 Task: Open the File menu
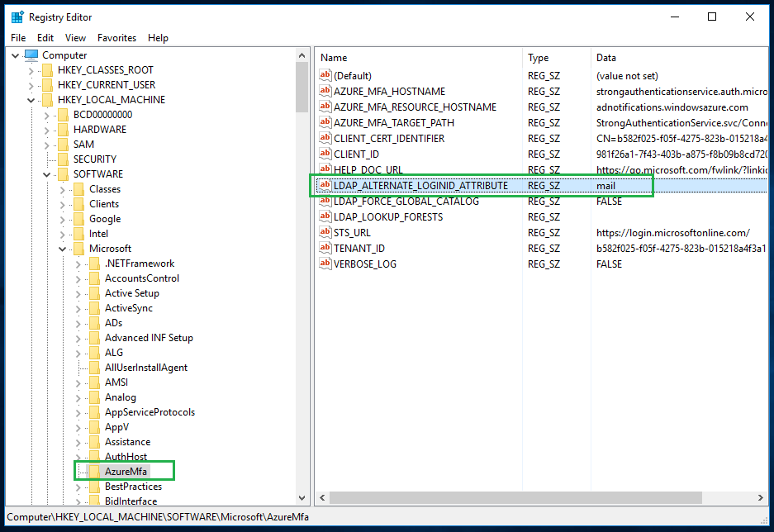(18, 38)
